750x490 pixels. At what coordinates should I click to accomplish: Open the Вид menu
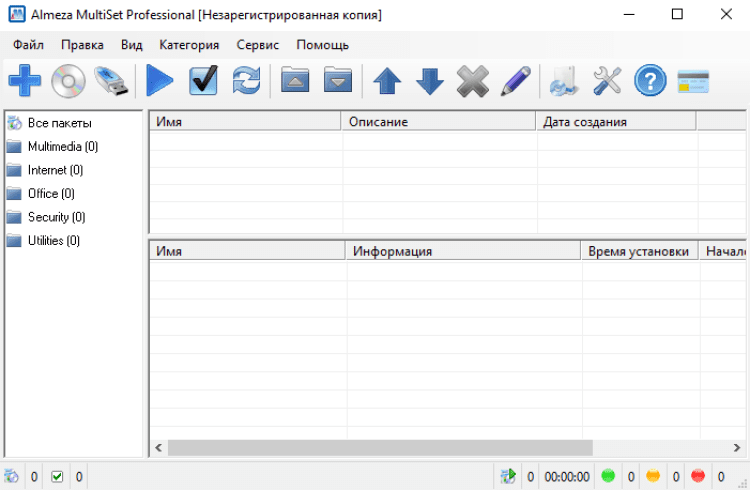(x=132, y=45)
